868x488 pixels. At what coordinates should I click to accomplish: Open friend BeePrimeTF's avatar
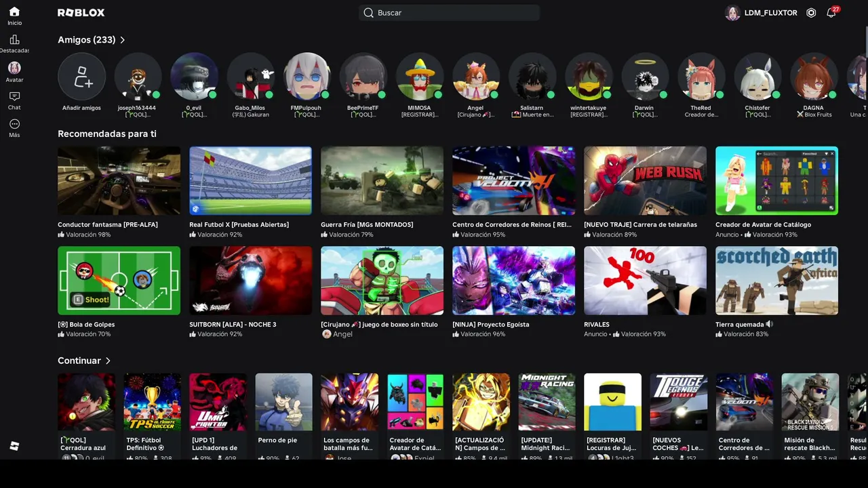363,77
